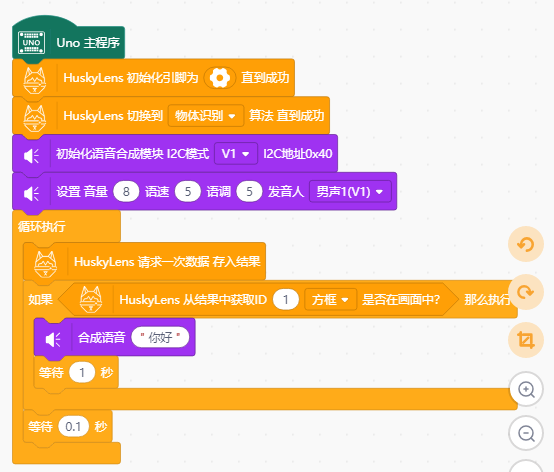Open the 物体识别 algorithm dropdown
The width and height of the screenshot is (554, 472).
pyautogui.click(x=206, y=116)
